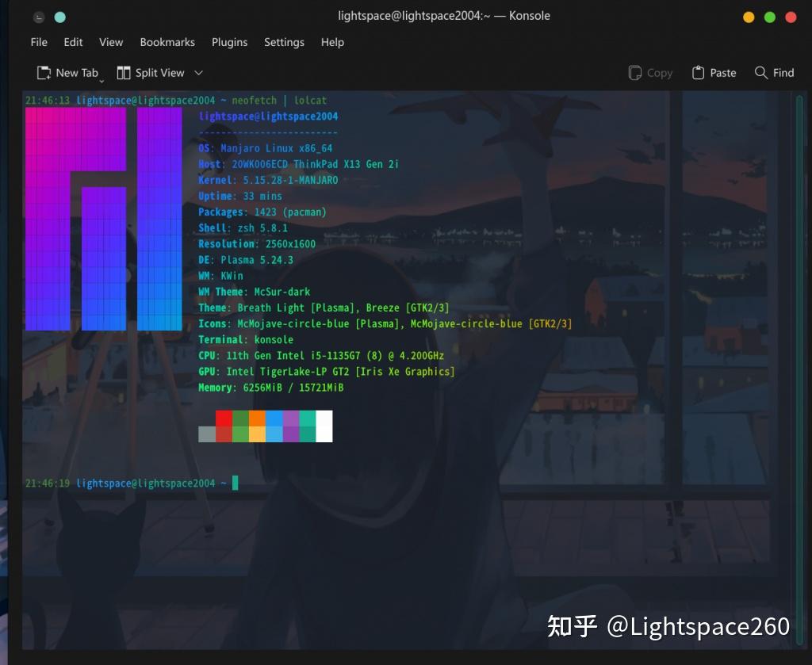812x665 pixels.
Task: Click the Paste clipboard icon
Action: point(699,72)
